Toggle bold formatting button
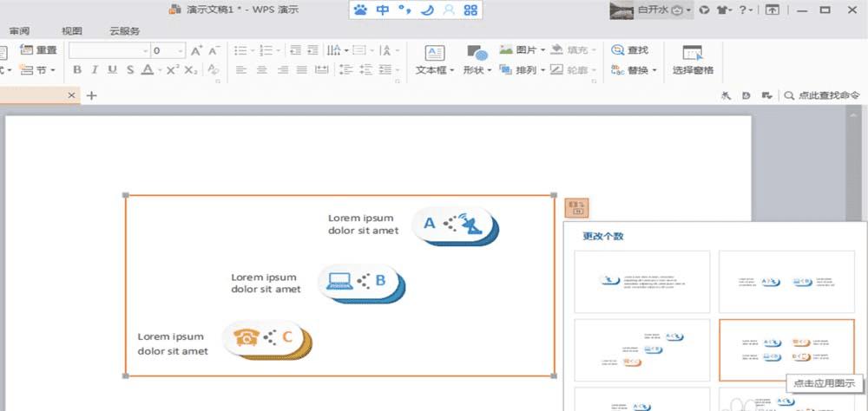Screen dimensions: 868x411 [x=77, y=69]
